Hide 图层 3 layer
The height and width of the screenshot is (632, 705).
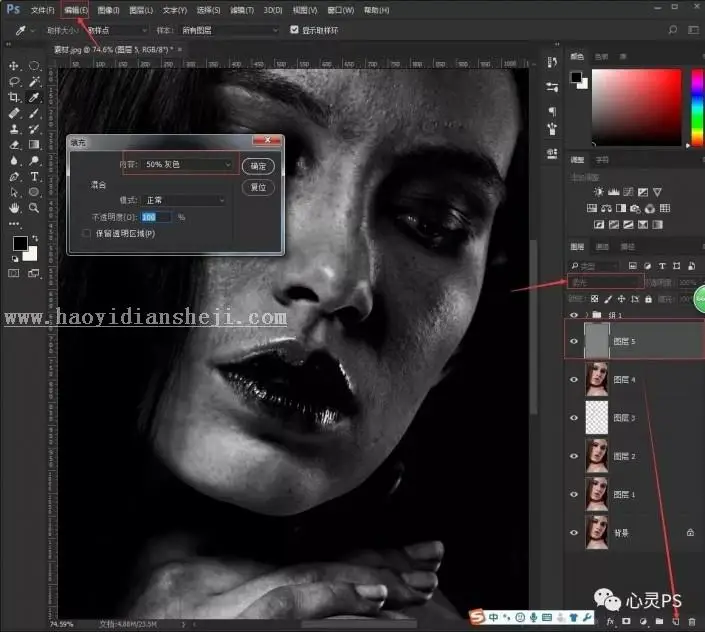(574, 418)
